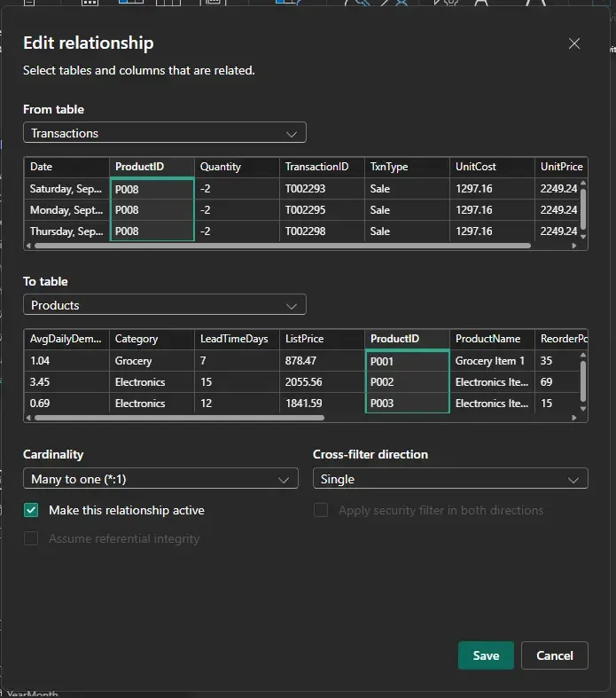Uncheck Make this relationship active
Image resolution: width=616 pixels, height=698 pixels.
pos(31,510)
